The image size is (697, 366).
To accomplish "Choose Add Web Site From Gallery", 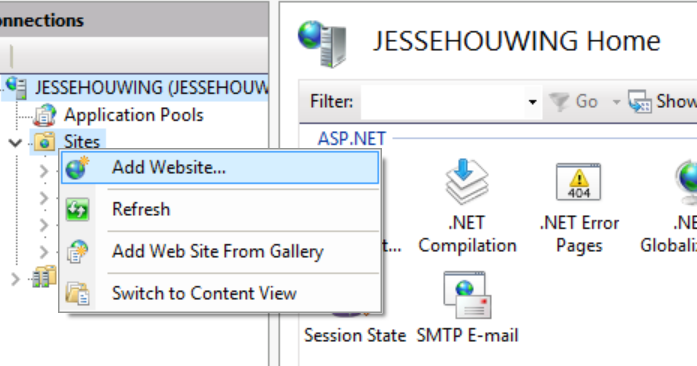I will (220, 251).
